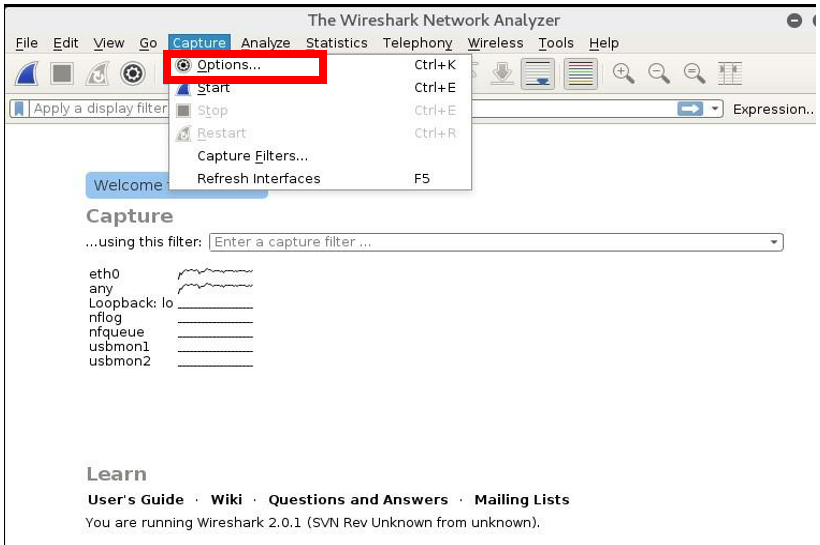Open the Wireless menu

click(x=495, y=43)
